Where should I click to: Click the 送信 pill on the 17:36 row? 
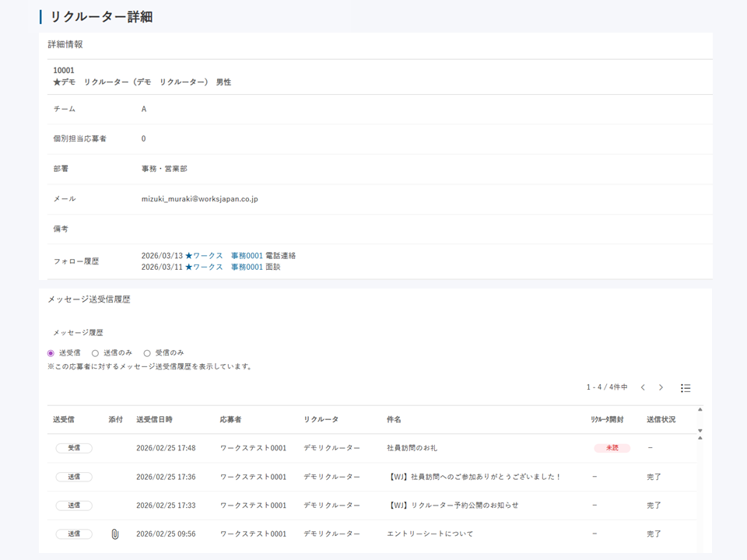tap(74, 477)
